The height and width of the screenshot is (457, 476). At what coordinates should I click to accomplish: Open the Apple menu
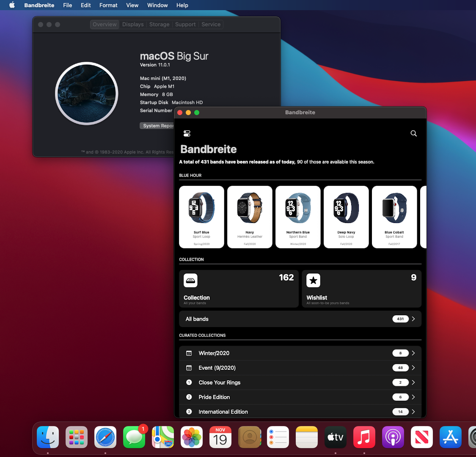tap(12, 5)
